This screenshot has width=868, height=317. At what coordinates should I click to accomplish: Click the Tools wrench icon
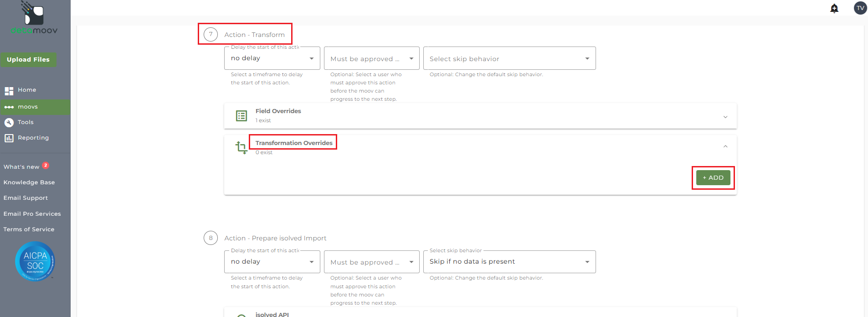click(9, 122)
